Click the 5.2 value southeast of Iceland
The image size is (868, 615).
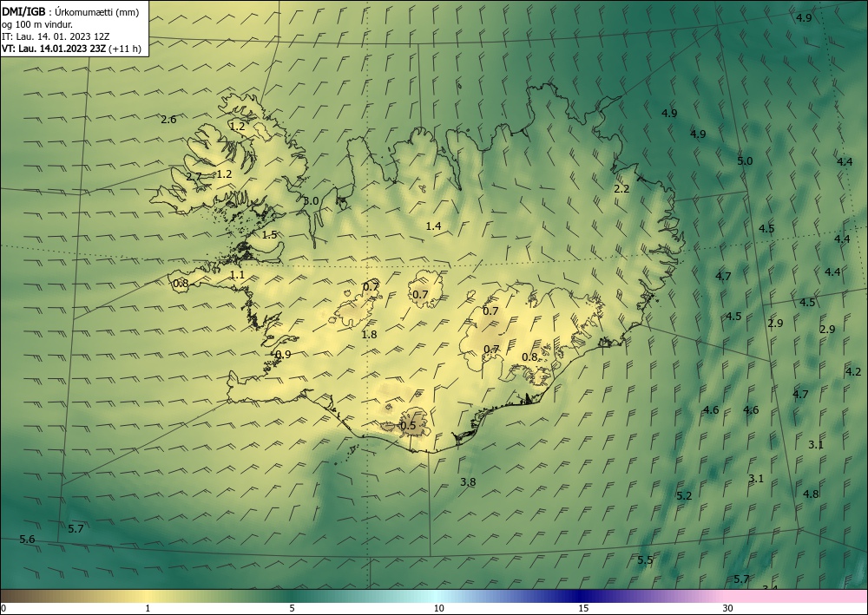(684, 496)
